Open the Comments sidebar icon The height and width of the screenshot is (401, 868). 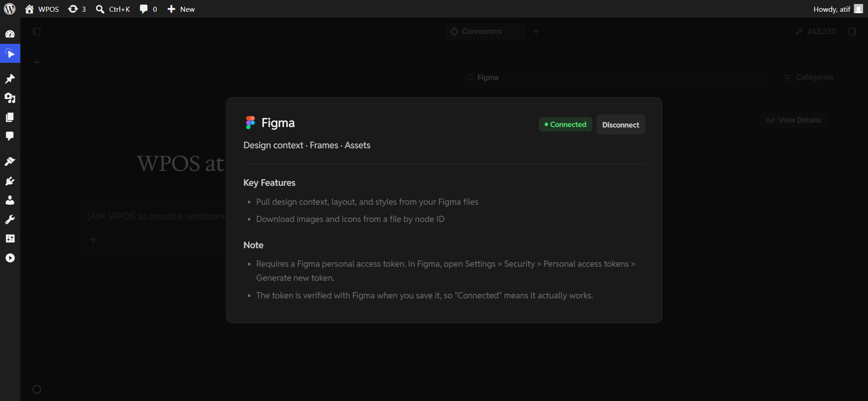click(x=10, y=137)
